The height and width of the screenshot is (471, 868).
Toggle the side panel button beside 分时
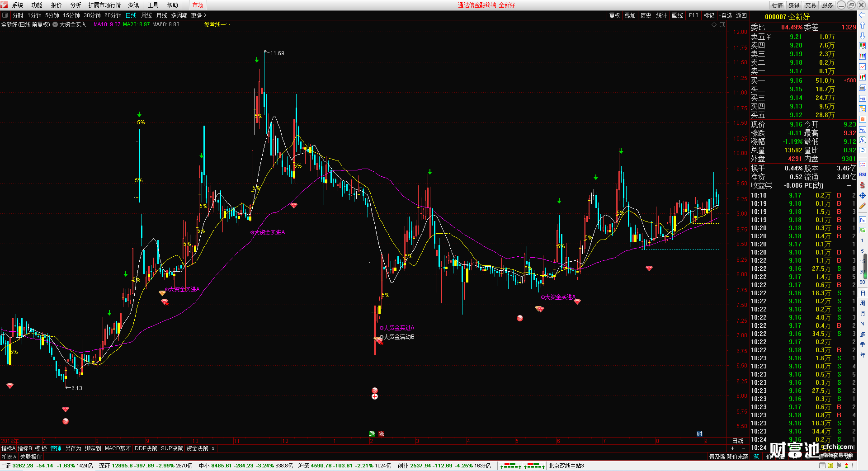click(x=5, y=15)
